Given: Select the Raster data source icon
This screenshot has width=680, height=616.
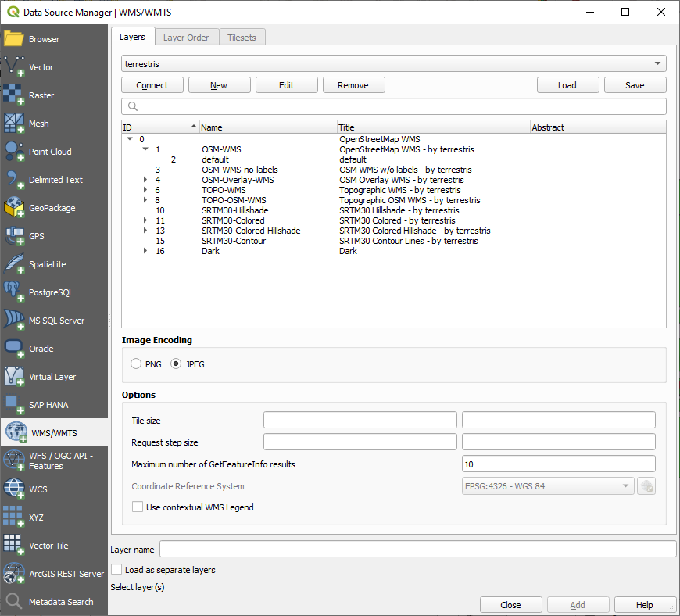Looking at the screenshot, I should [15, 95].
